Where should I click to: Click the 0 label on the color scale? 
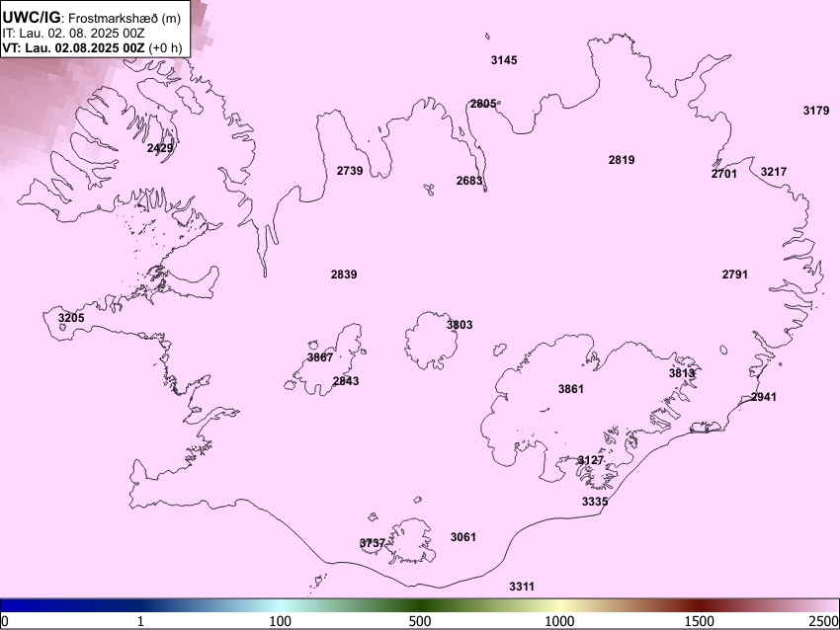click(5, 621)
